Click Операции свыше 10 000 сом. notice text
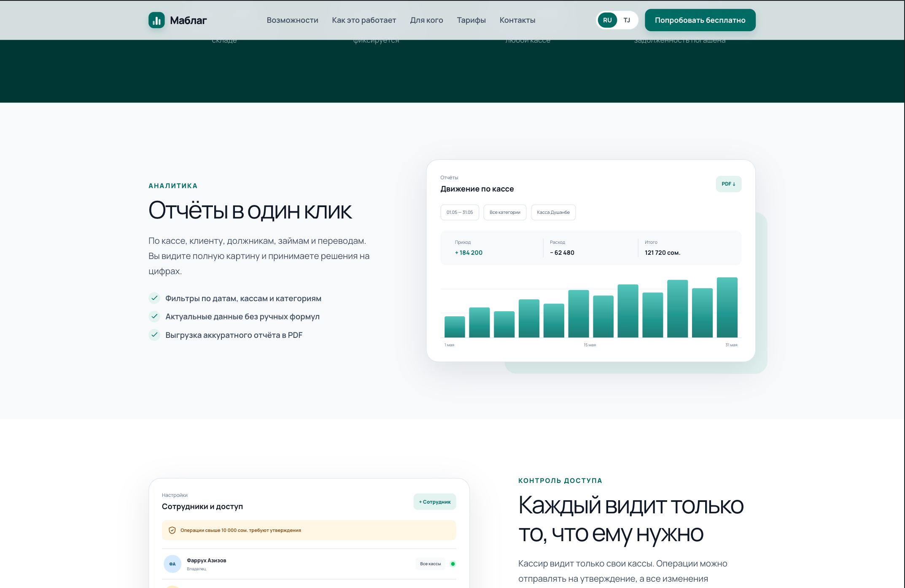Screen dimensions: 905x588 coord(241,531)
